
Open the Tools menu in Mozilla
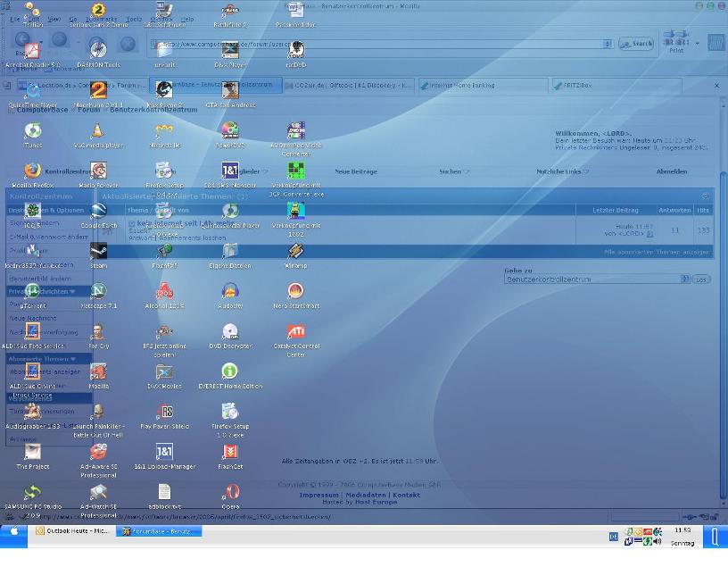(134, 19)
